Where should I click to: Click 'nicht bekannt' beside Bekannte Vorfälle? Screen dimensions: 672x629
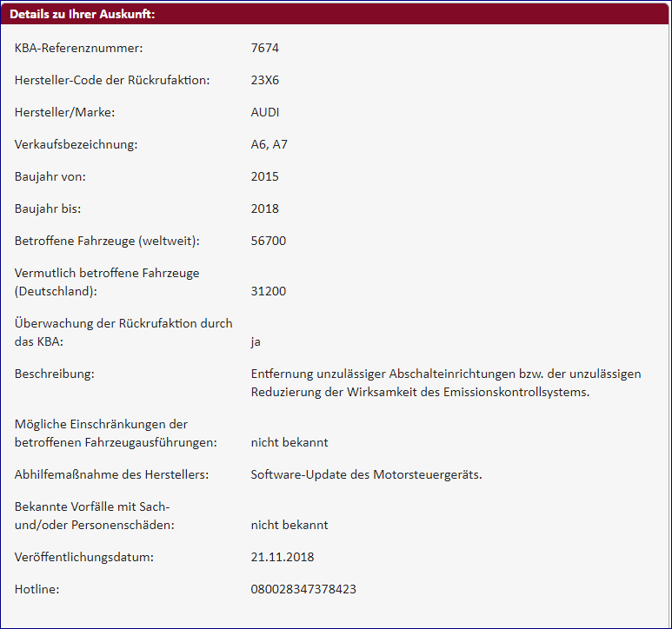click(289, 525)
